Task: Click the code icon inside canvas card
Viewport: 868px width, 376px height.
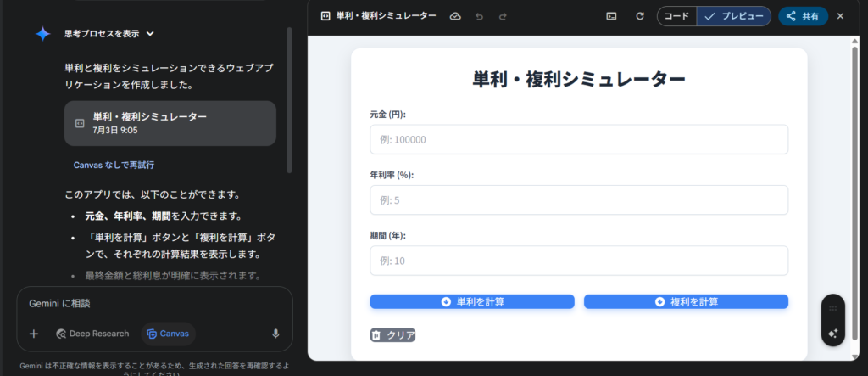Action: click(x=79, y=123)
